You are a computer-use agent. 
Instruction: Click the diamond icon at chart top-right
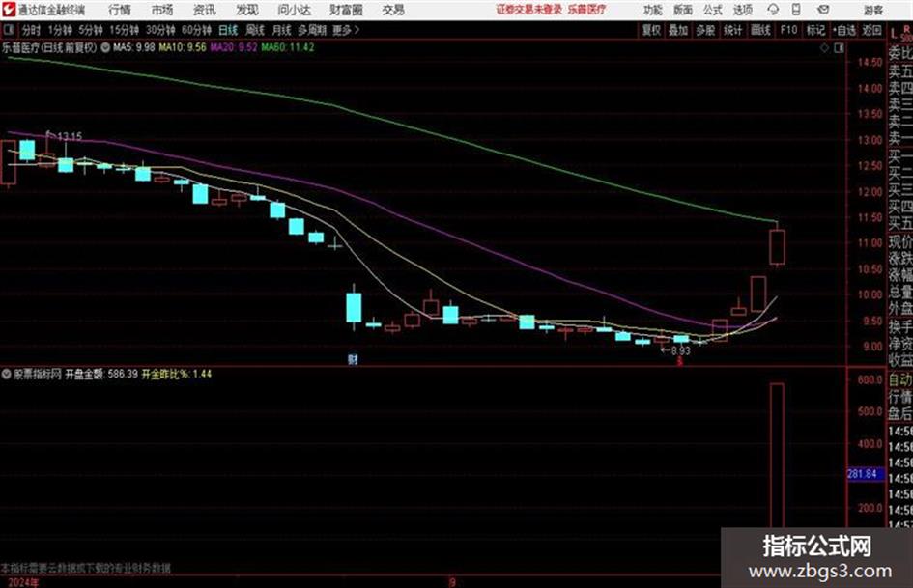[x=824, y=48]
